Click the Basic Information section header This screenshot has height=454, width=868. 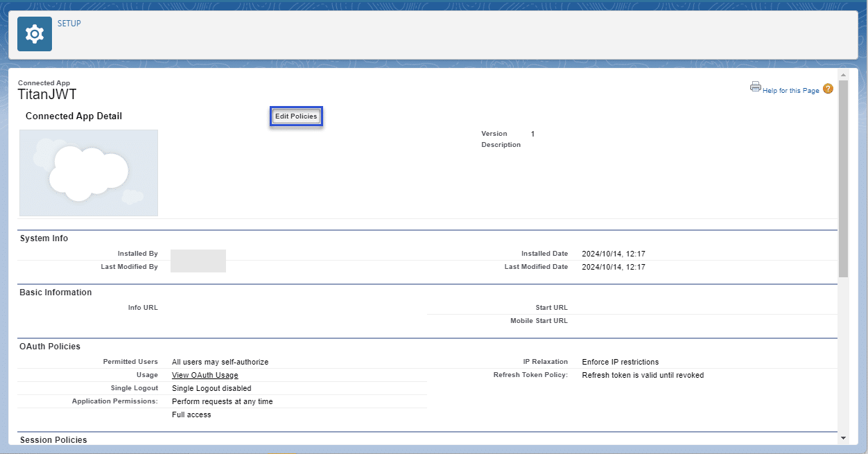(x=55, y=293)
